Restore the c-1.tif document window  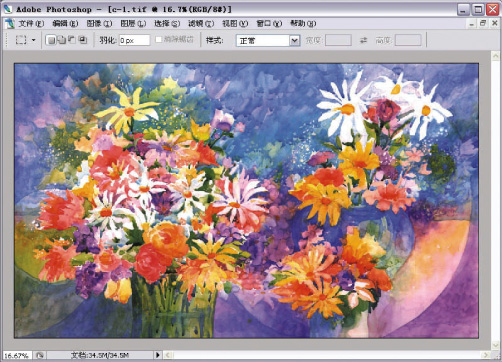click(x=483, y=23)
